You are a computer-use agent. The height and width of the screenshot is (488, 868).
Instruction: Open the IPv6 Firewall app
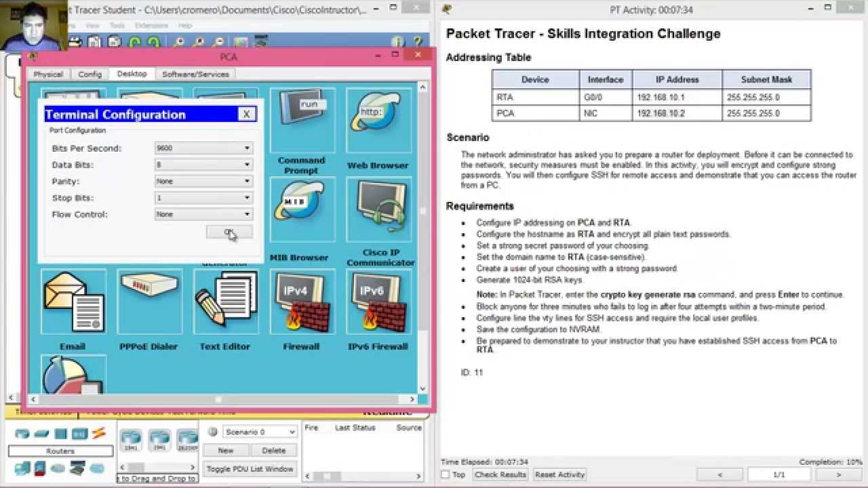(x=378, y=302)
